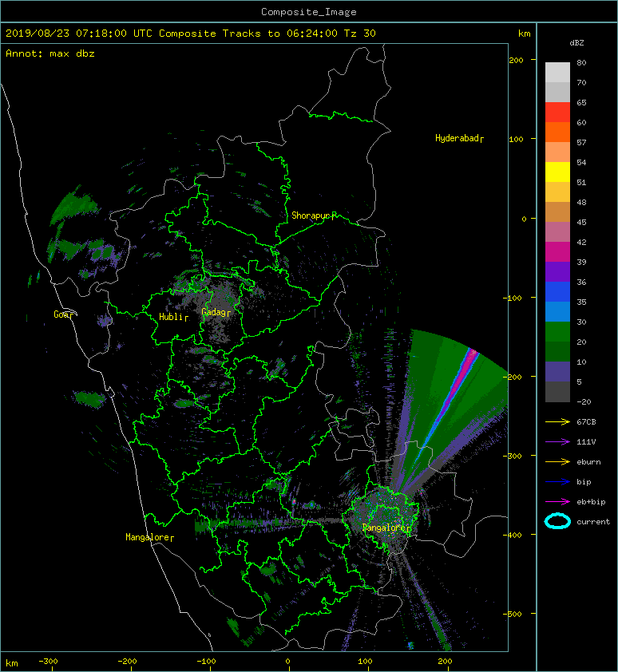This screenshot has width=618, height=672.
Task: Click the -400 tick on the vertical axis
Action: click(513, 536)
